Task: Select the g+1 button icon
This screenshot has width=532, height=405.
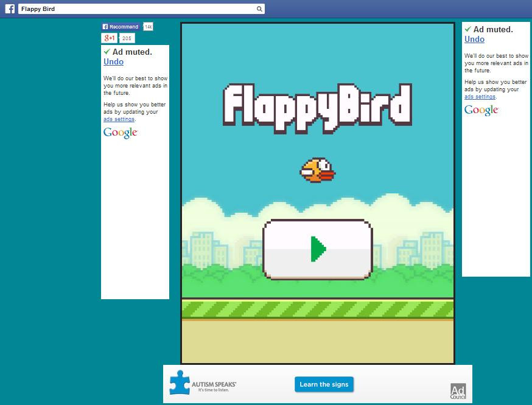Action: [110, 38]
